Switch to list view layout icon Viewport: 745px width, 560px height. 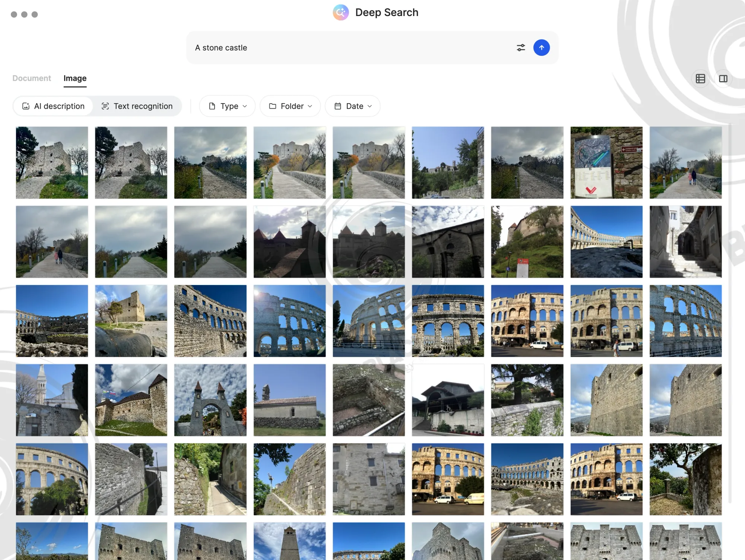point(700,79)
